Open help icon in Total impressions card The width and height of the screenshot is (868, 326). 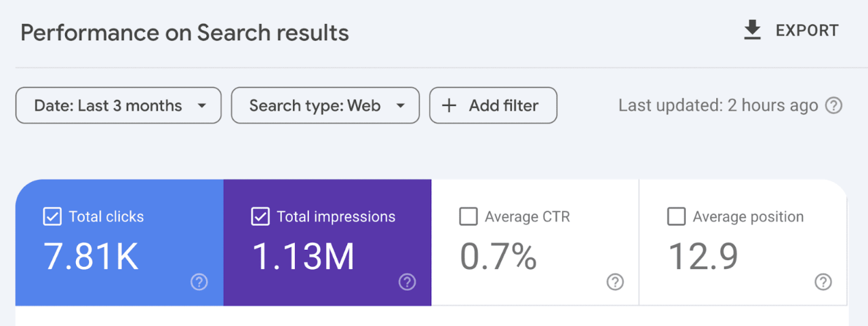tap(407, 282)
